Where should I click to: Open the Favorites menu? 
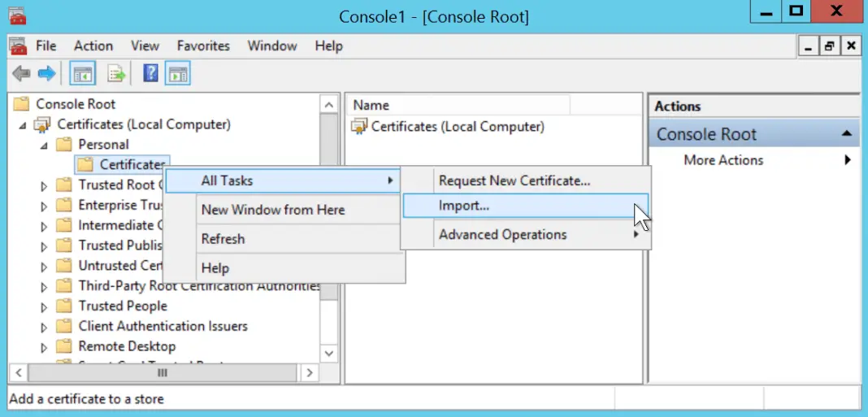[203, 46]
